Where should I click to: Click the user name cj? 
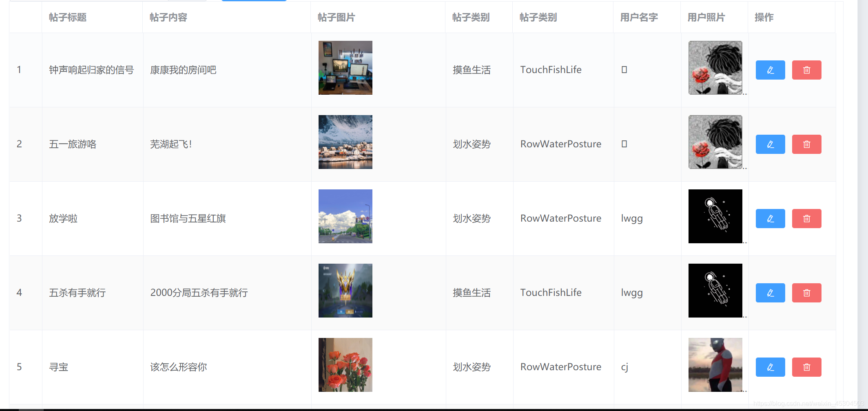point(624,367)
